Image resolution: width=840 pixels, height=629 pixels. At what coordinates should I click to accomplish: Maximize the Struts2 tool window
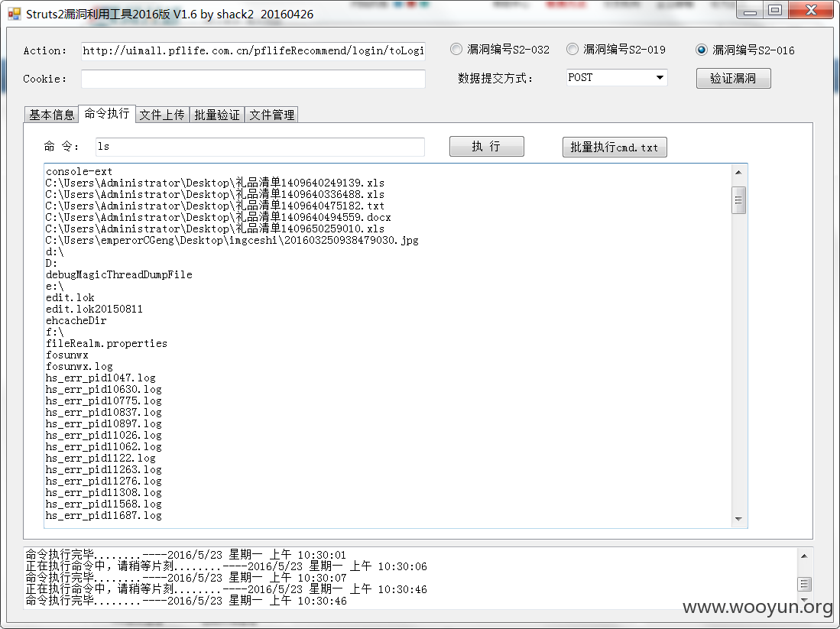[x=774, y=11]
